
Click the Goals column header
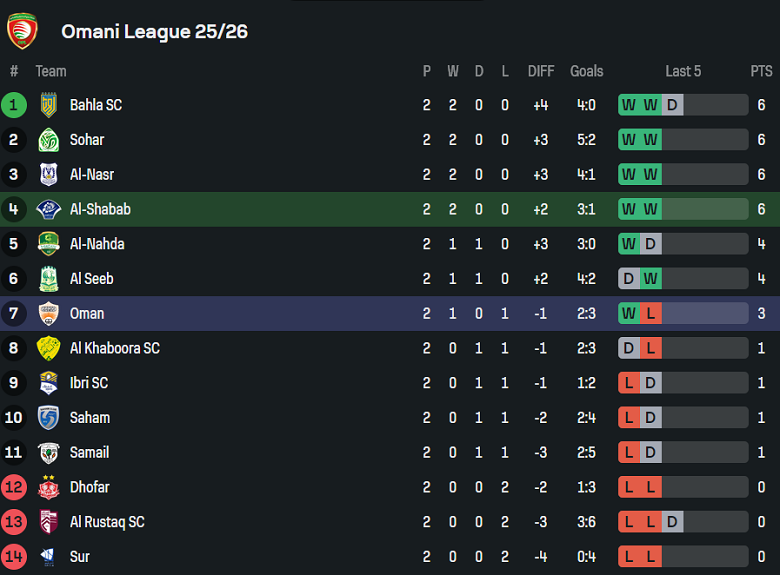[x=587, y=71]
